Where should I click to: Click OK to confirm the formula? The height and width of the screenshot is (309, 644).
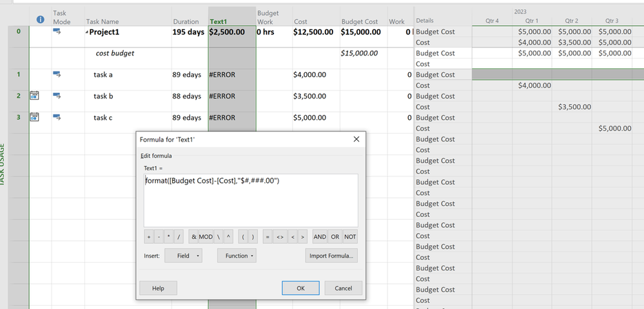tap(300, 288)
